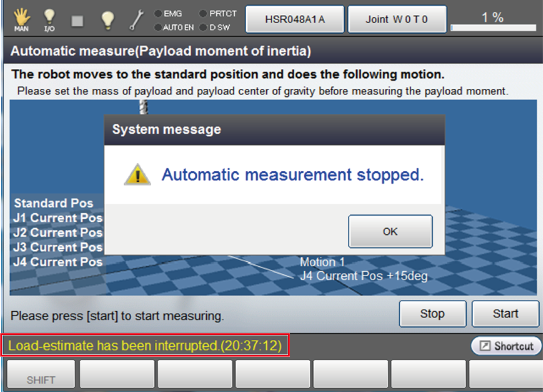Open the Joint W0 T0 coordinate selector

pos(397,19)
